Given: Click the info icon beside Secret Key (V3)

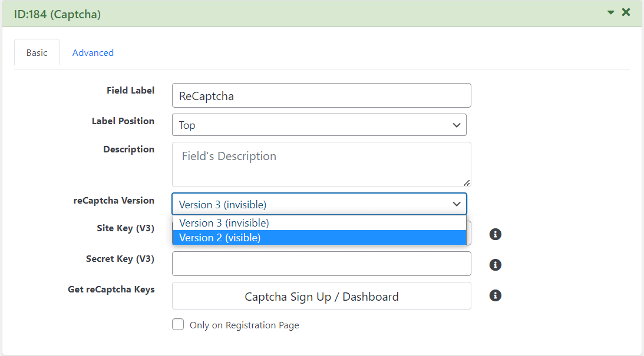Looking at the screenshot, I should coord(495,265).
